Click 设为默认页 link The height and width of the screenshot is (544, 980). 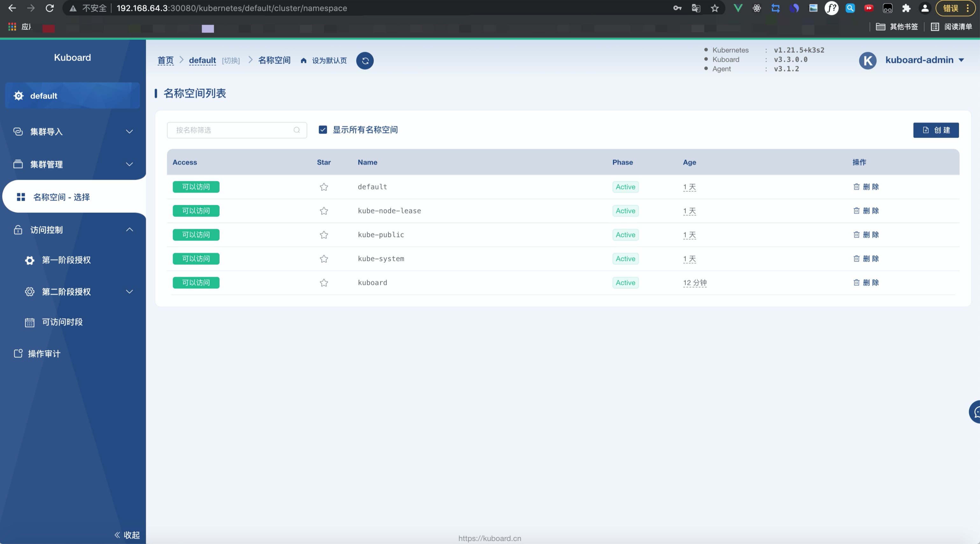point(330,61)
